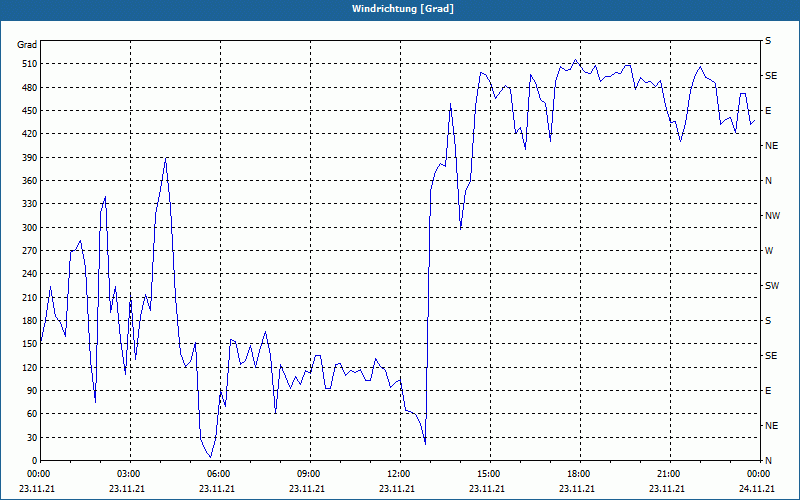This screenshot has height=500, width=800.
Task: Select the 21:00 time label
Action: tap(666, 474)
